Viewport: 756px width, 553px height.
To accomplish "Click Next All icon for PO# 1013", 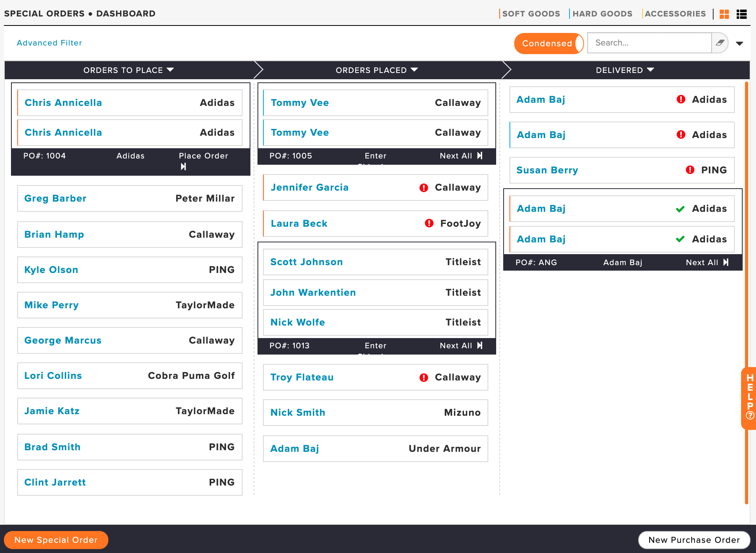I will click(x=480, y=346).
